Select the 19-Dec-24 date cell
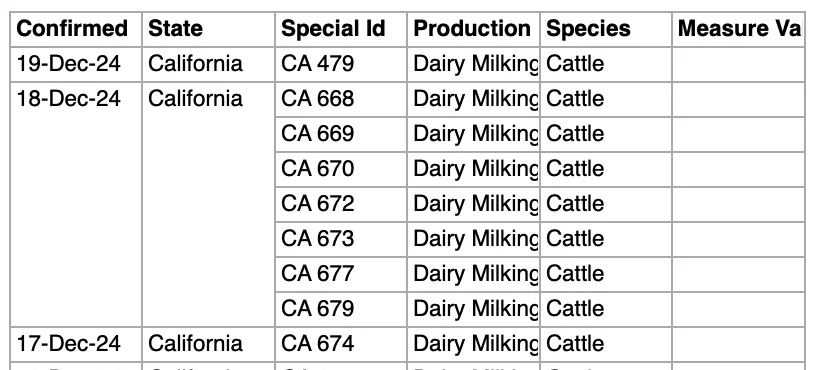The width and height of the screenshot is (834, 370). (76, 64)
